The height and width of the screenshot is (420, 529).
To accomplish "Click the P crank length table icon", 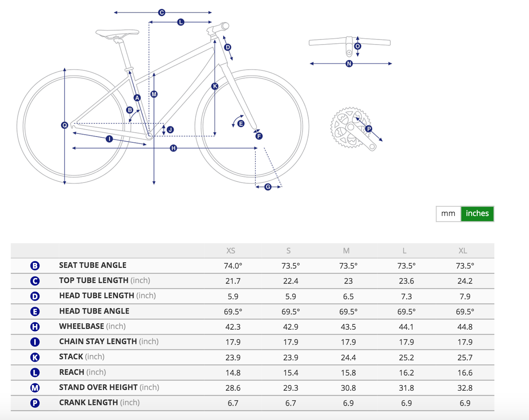I will [x=35, y=403].
